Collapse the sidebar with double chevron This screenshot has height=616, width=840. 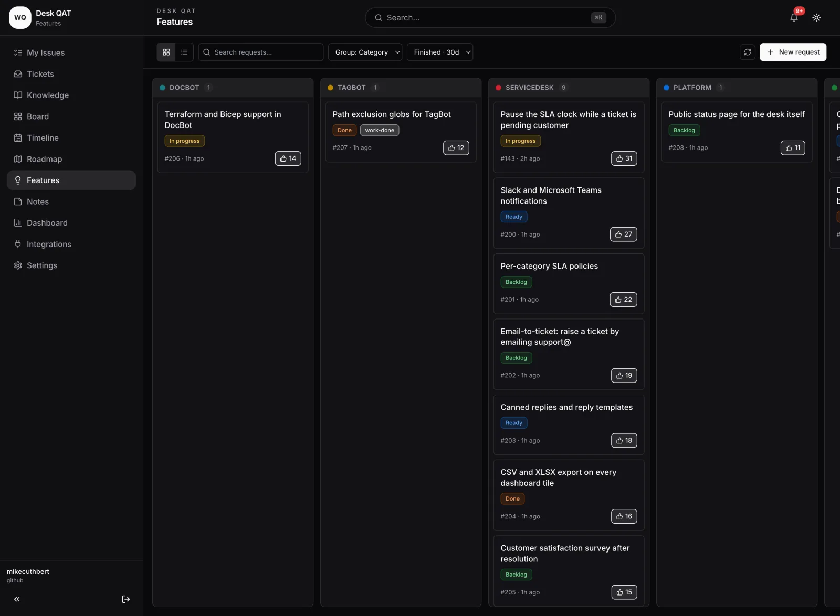pyautogui.click(x=17, y=599)
